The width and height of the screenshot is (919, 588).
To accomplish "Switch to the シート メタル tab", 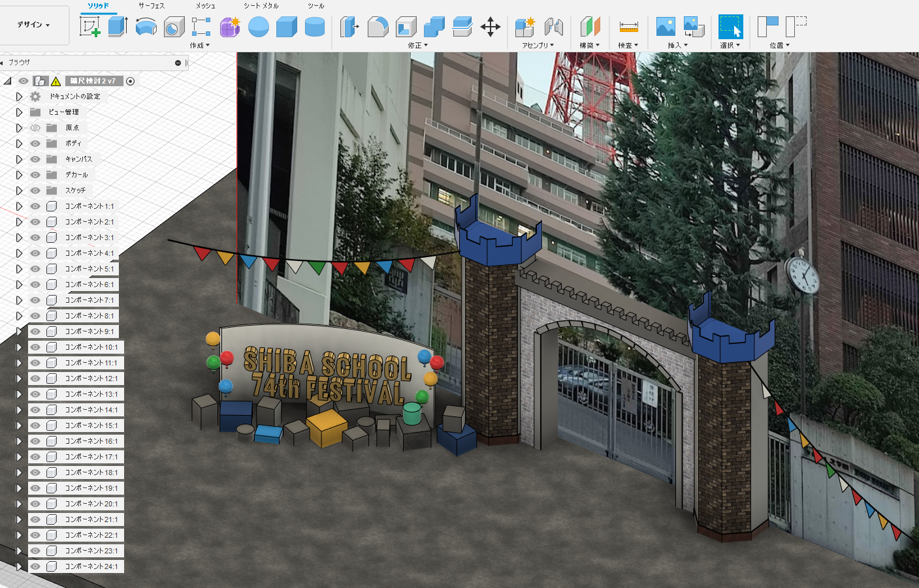I will [x=261, y=6].
